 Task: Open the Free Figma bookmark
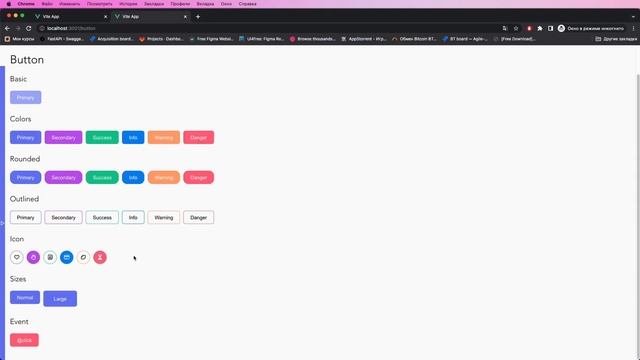click(211, 39)
